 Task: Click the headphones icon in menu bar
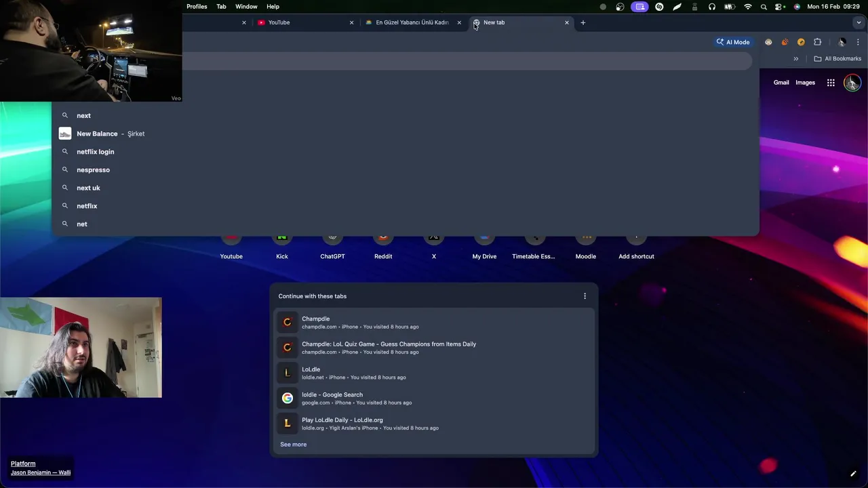point(712,6)
